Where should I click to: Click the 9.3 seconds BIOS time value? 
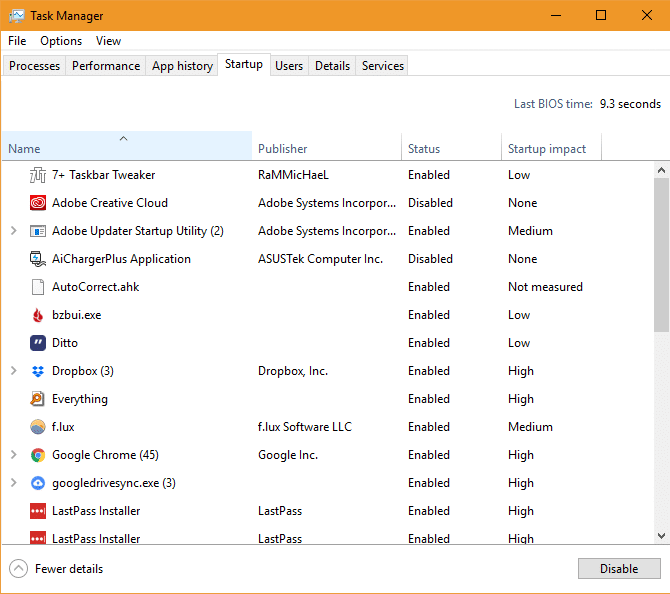(630, 104)
